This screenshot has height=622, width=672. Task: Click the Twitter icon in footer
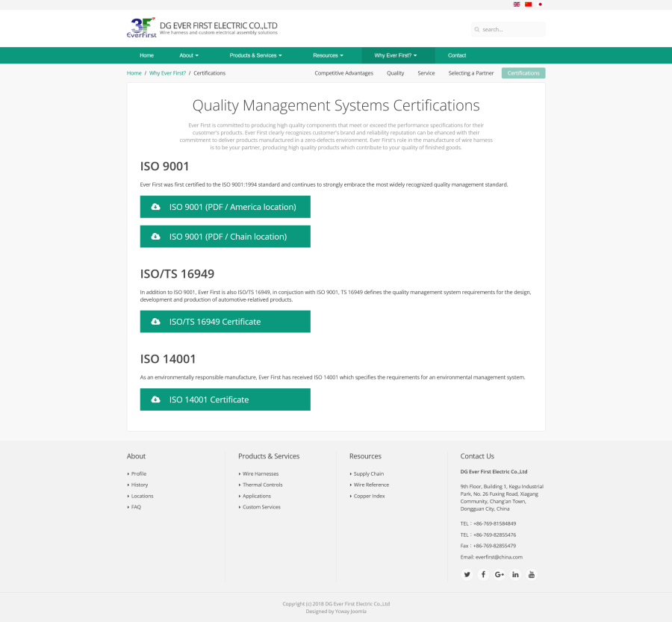(x=467, y=574)
